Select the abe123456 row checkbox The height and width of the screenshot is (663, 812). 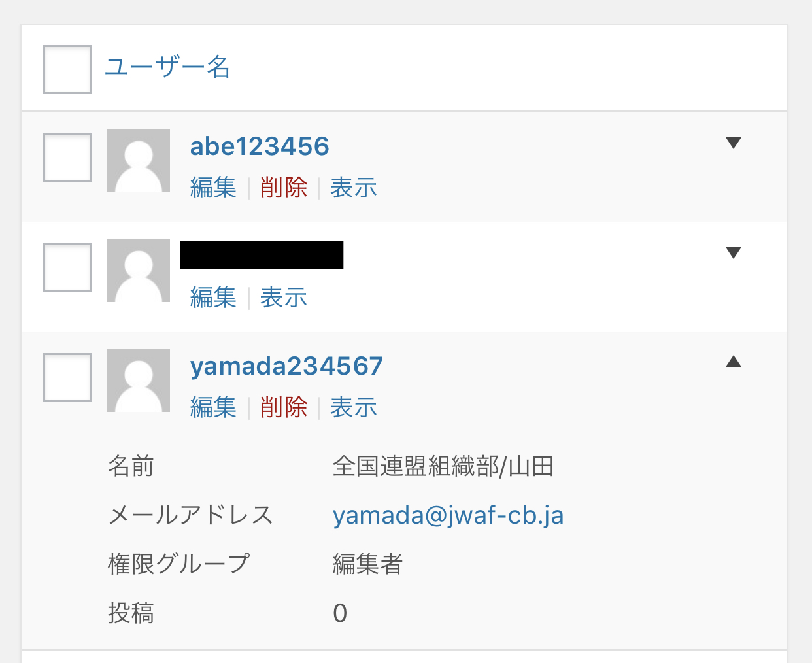coord(67,158)
